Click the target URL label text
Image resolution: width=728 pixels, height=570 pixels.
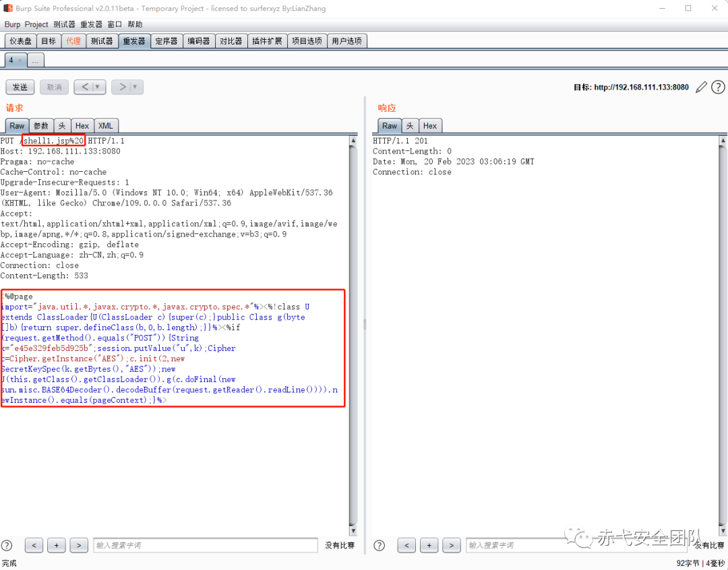pos(631,88)
